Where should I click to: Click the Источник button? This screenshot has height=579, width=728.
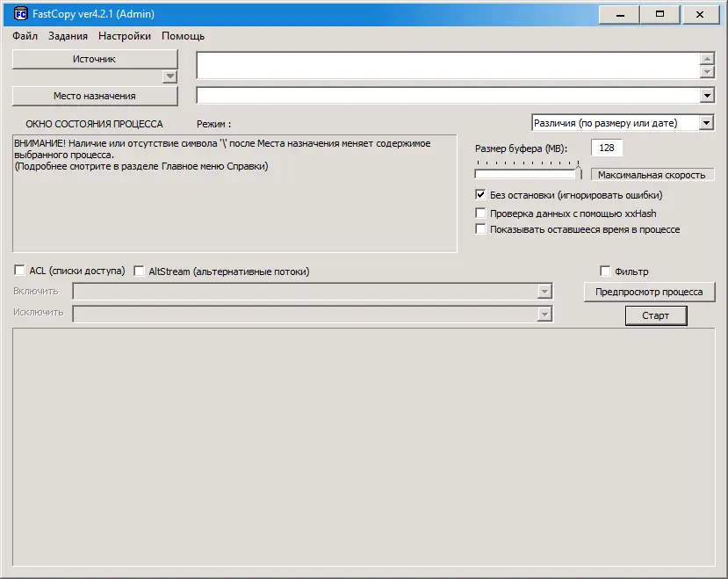coord(95,60)
